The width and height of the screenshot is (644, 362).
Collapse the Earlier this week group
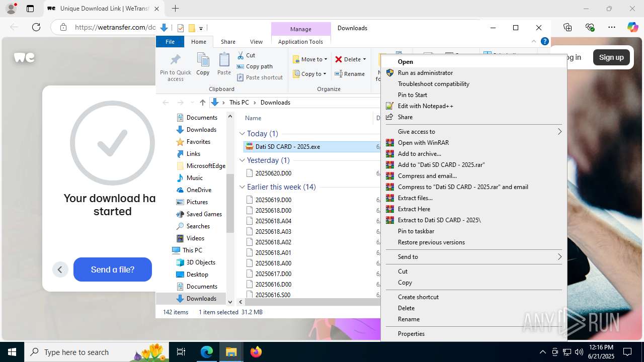click(242, 187)
